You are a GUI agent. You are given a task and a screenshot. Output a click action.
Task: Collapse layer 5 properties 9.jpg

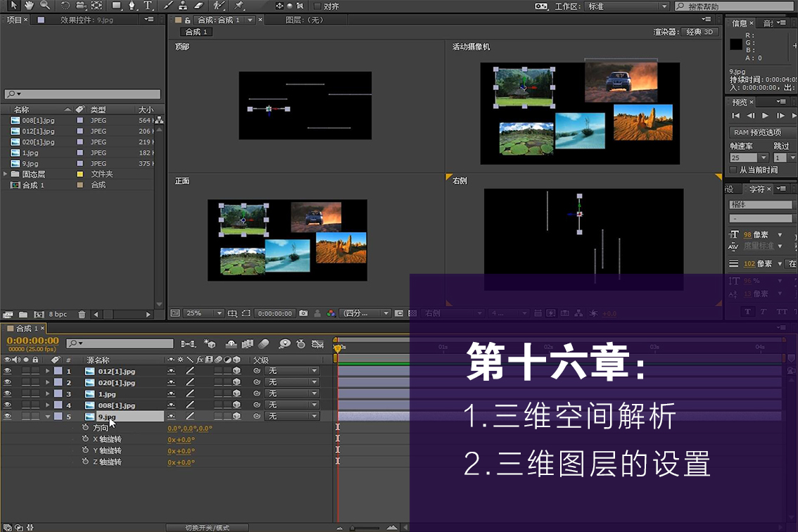pos(47,417)
